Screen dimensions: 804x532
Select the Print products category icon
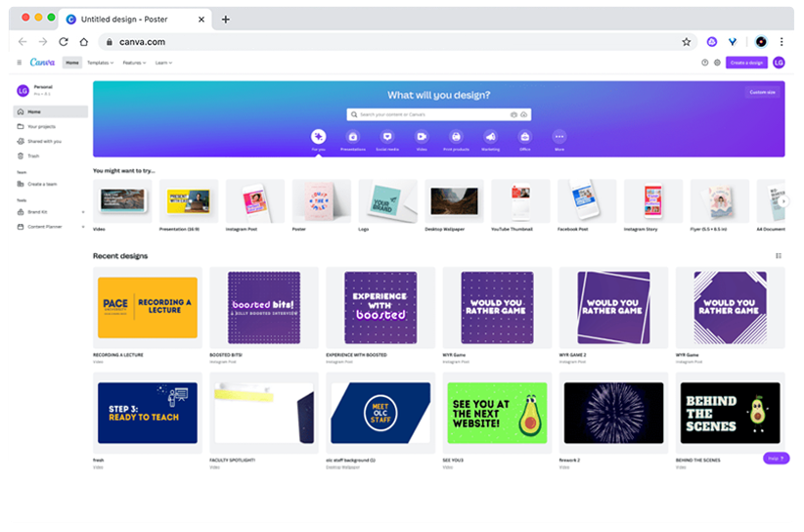pyautogui.click(x=456, y=136)
